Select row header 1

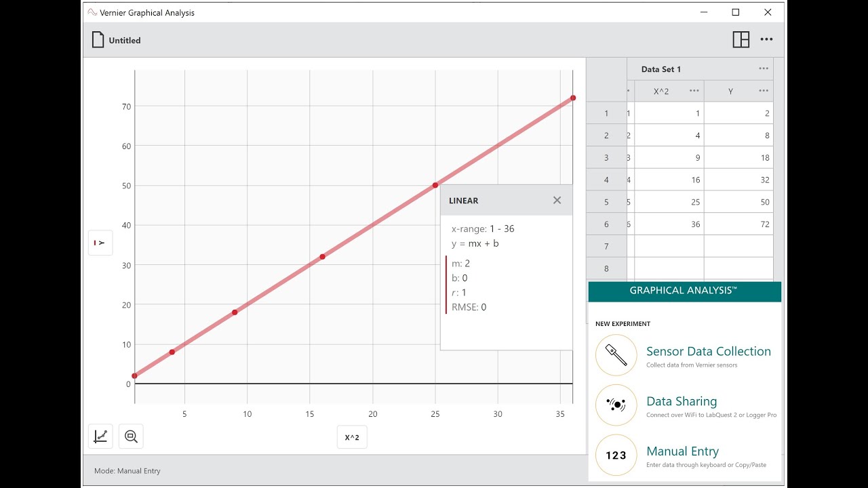point(606,113)
